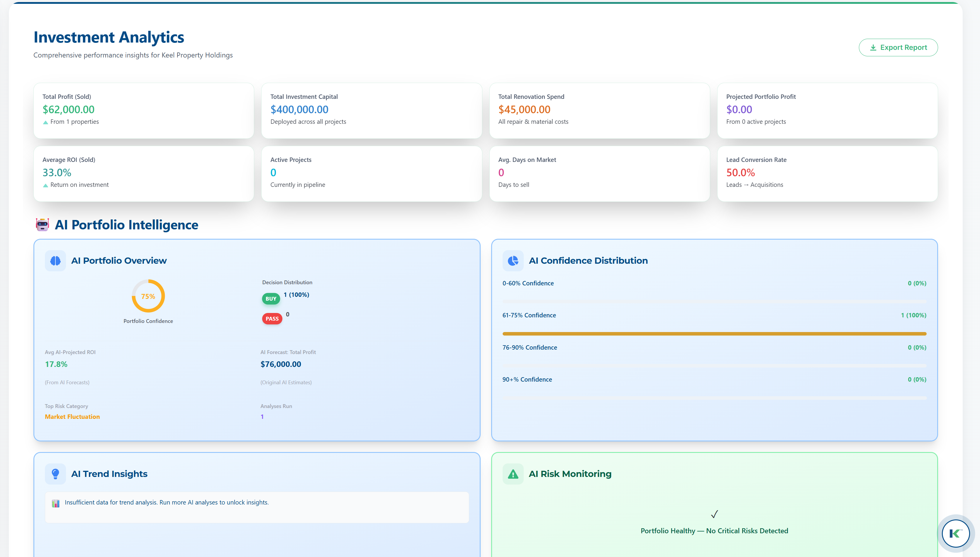Image resolution: width=980 pixels, height=557 pixels.
Task: Click the lightbulb icon in AI Trend Insights
Action: click(x=55, y=474)
